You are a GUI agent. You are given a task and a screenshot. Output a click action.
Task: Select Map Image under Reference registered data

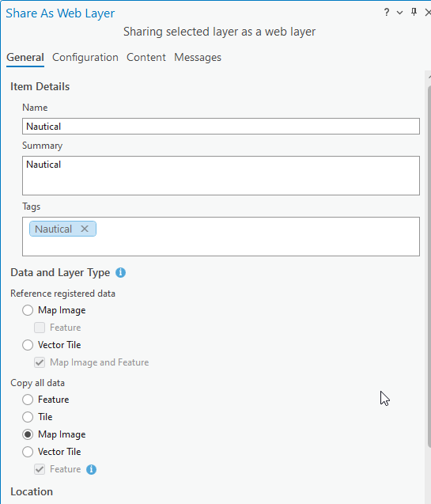point(28,310)
